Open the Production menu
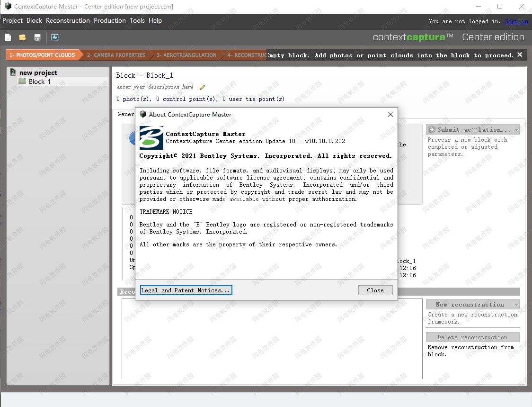The height and width of the screenshot is (407, 532). (110, 21)
